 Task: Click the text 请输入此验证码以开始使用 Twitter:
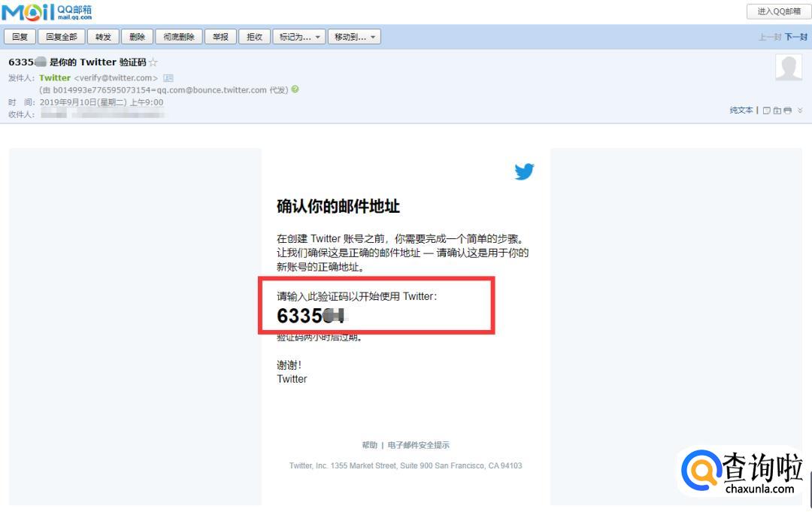click(357, 297)
